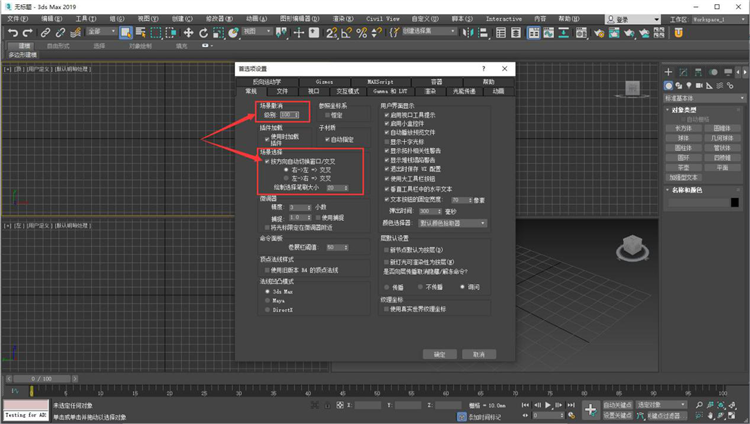The image size is (750, 424).
Task: Open the 渲染(R) menu
Action: pyautogui.click(x=343, y=19)
